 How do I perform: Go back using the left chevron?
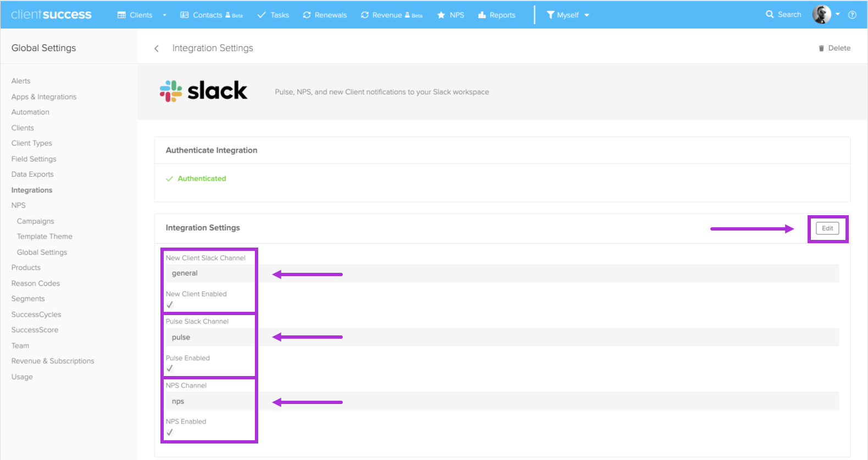point(157,48)
